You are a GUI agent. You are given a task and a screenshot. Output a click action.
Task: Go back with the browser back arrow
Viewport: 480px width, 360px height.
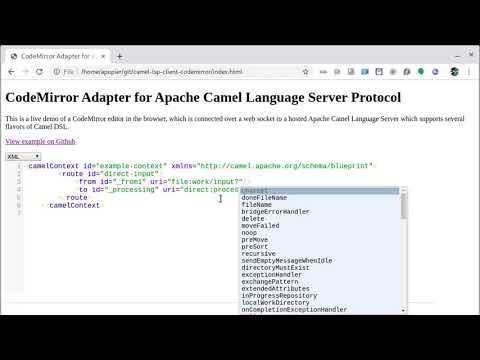pyautogui.click(x=11, y=72)
